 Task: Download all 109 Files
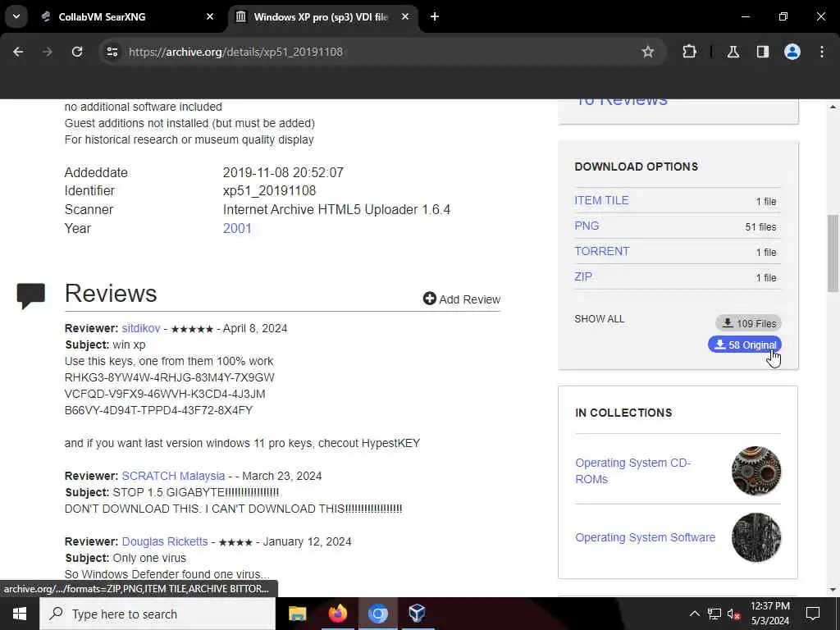(748, 323)
